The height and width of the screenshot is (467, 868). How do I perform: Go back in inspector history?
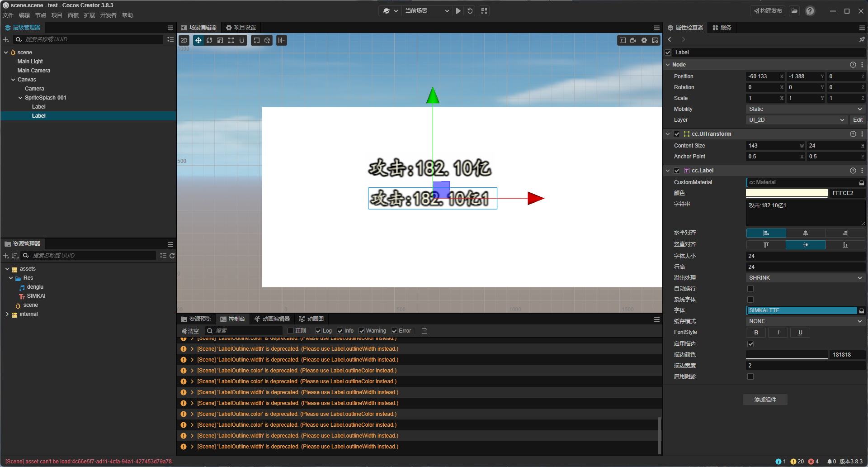point(670,39)
